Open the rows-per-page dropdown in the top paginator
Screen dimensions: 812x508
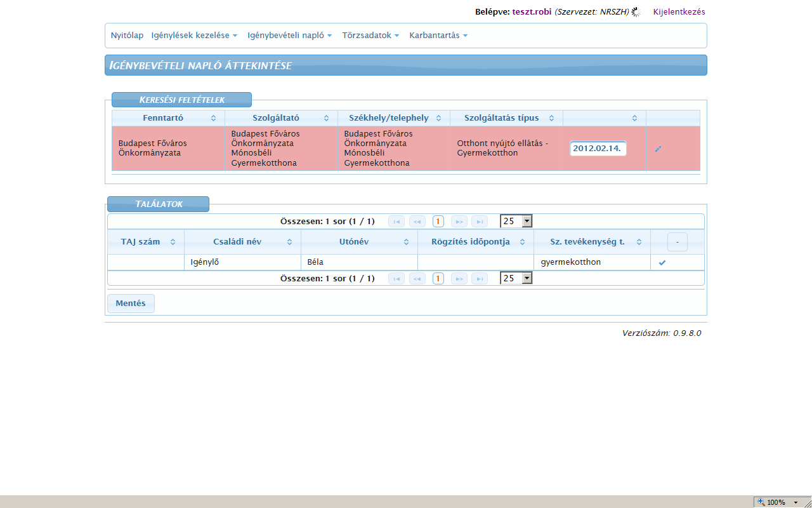point(516,221)
